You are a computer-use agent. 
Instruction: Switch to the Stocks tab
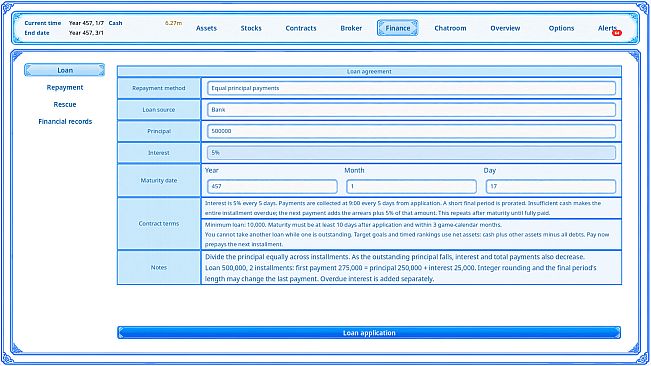click(251, 28)
